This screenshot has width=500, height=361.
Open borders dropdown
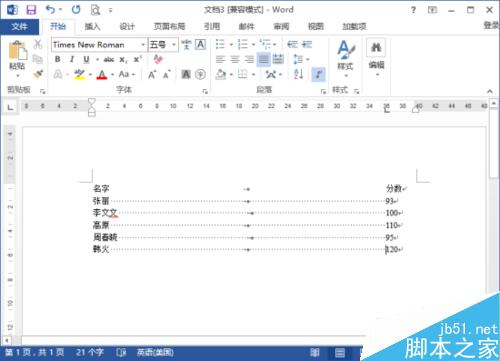point(253,74)
